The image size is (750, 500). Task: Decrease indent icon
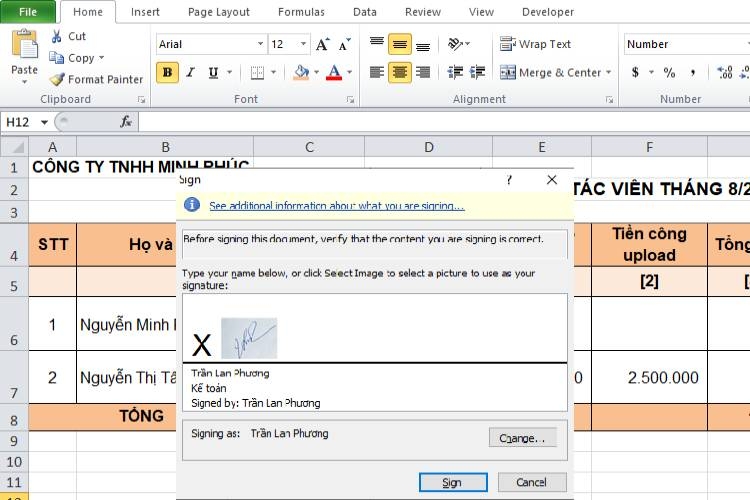455,73
